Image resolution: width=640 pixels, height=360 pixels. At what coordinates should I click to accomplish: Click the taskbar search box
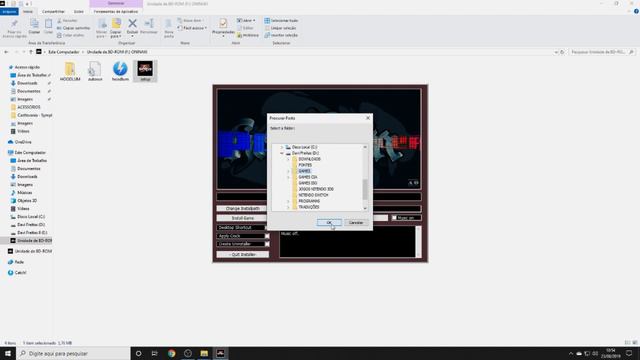(x=73, y=353)
